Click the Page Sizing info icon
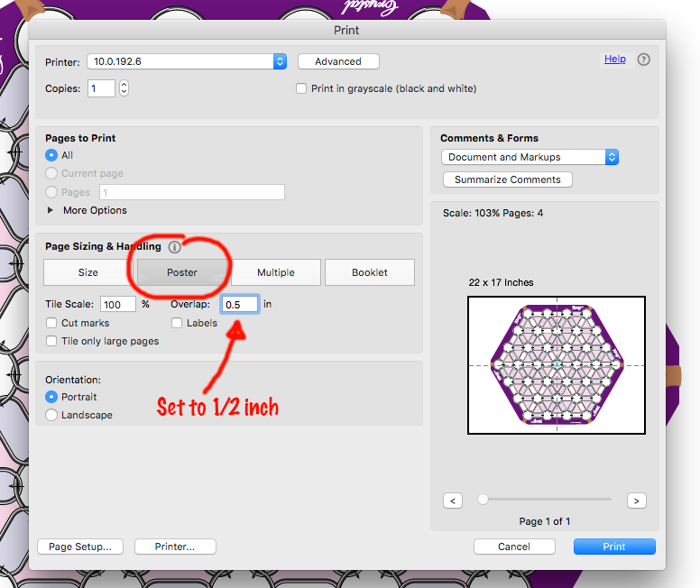The height and width of the screenshot is (588, 700). 174,246
